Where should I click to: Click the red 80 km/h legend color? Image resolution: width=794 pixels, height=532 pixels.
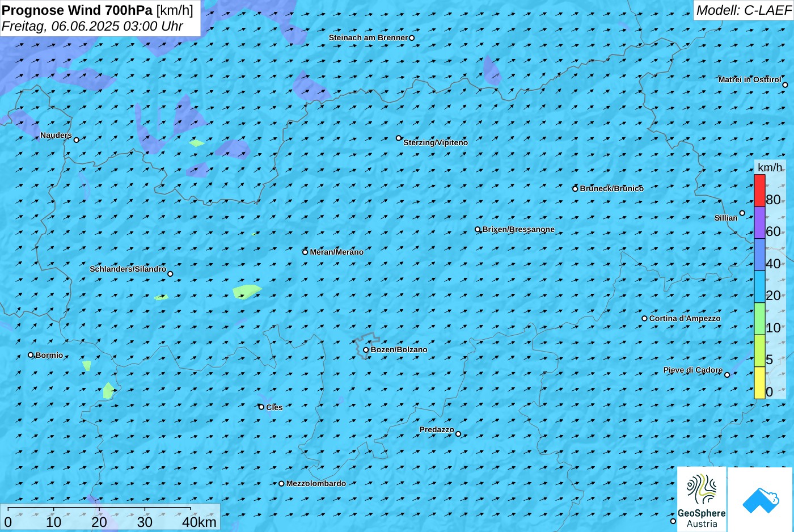click(x=759, y=191)
